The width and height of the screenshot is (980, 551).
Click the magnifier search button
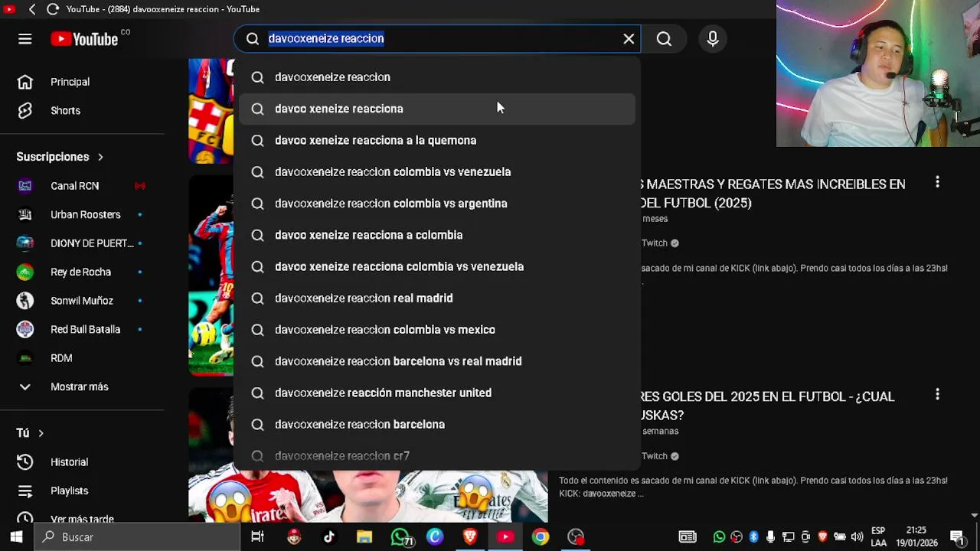pos(664,38)
